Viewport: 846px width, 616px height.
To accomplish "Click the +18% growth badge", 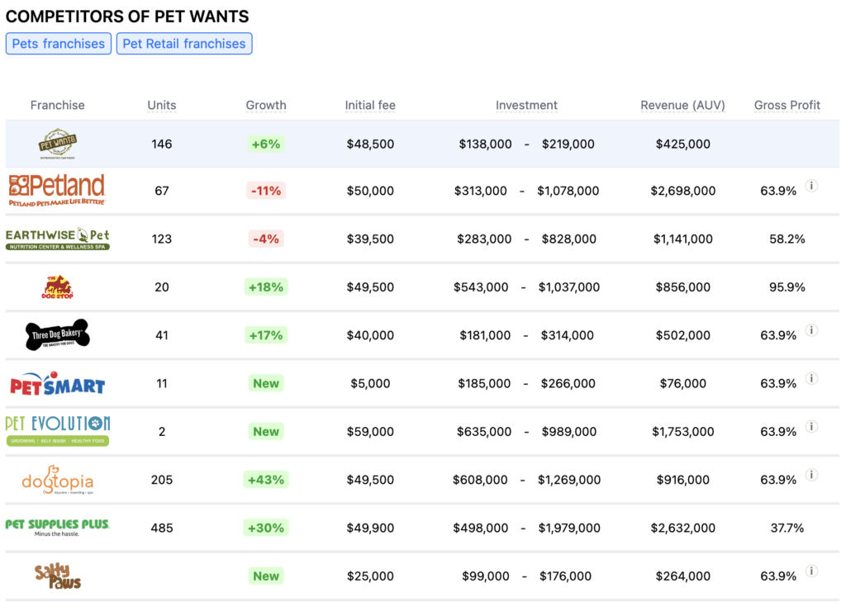I will [x=266, y=287].
